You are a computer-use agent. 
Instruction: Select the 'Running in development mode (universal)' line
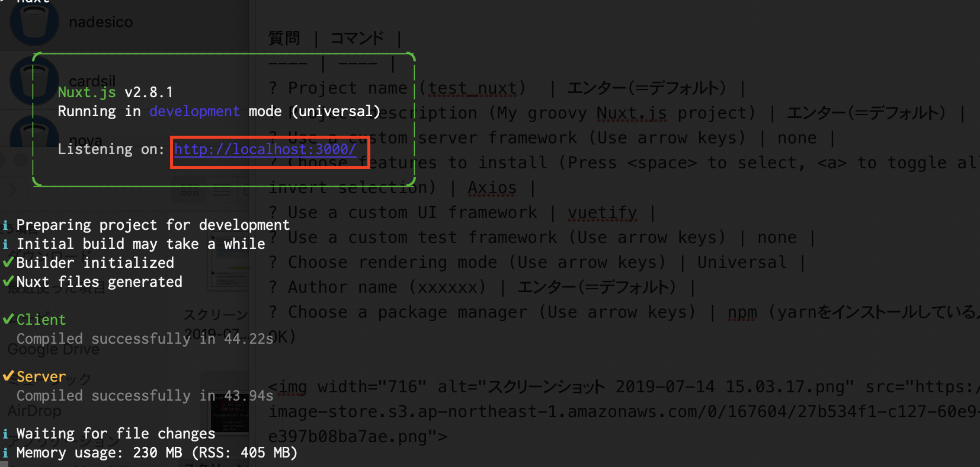point(219,111)
